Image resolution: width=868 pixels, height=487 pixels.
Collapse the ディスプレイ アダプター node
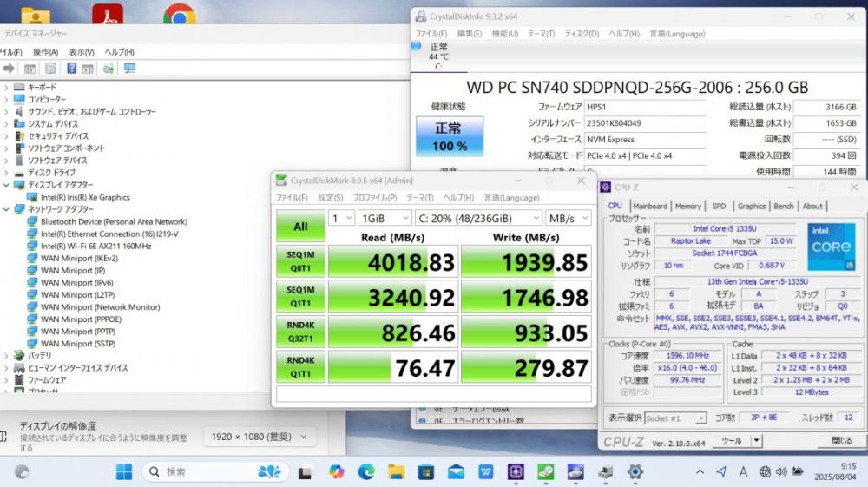(6, 184)
